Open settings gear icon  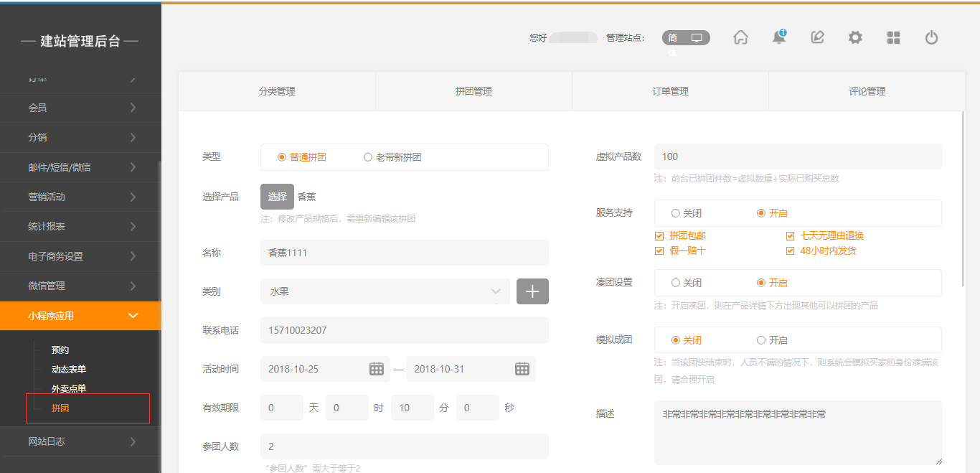click(x=855, y=38)
